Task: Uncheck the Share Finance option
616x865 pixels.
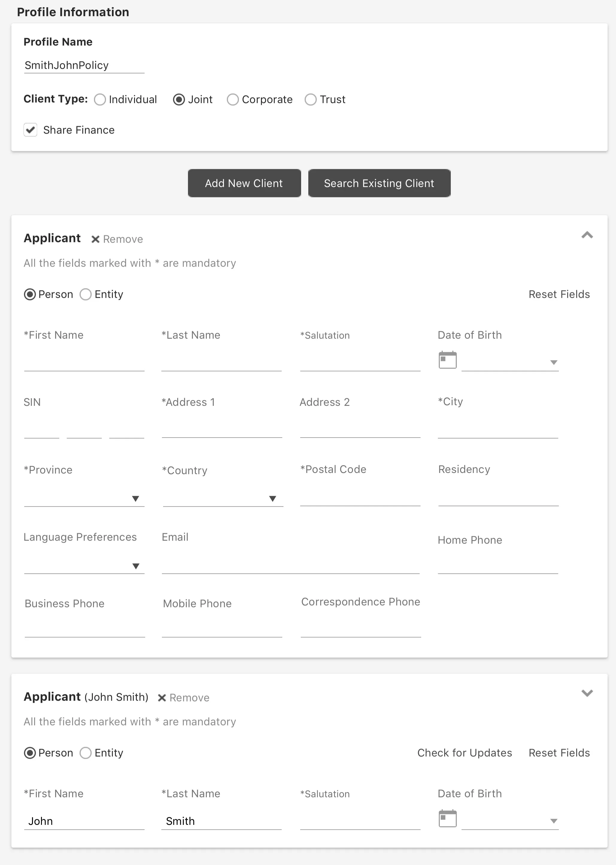Action: pos(30,130)
